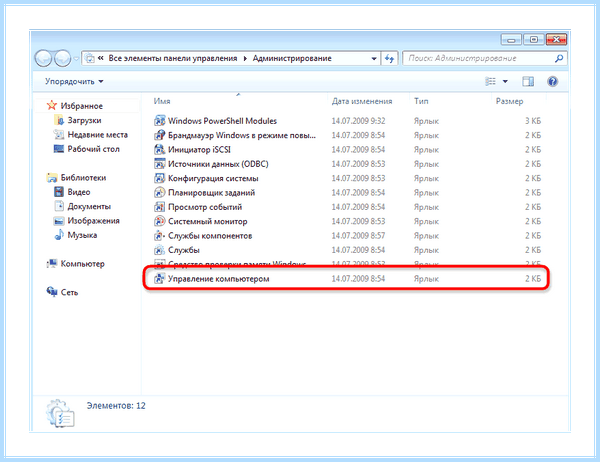
Task: Click the Службы компонентов shortcut icon
Action: click(159, 236)
